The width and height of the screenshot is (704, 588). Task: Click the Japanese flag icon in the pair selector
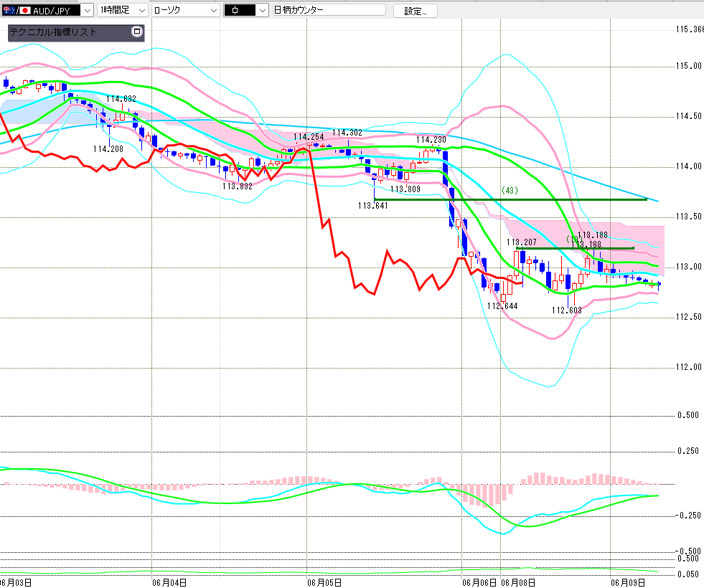[24, 10]
